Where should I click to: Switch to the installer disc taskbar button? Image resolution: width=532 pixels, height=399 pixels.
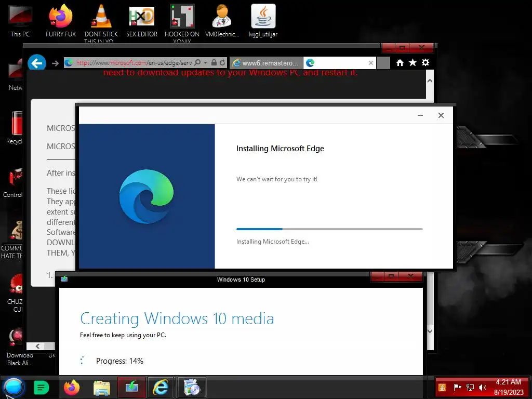(x=192, y=387)
